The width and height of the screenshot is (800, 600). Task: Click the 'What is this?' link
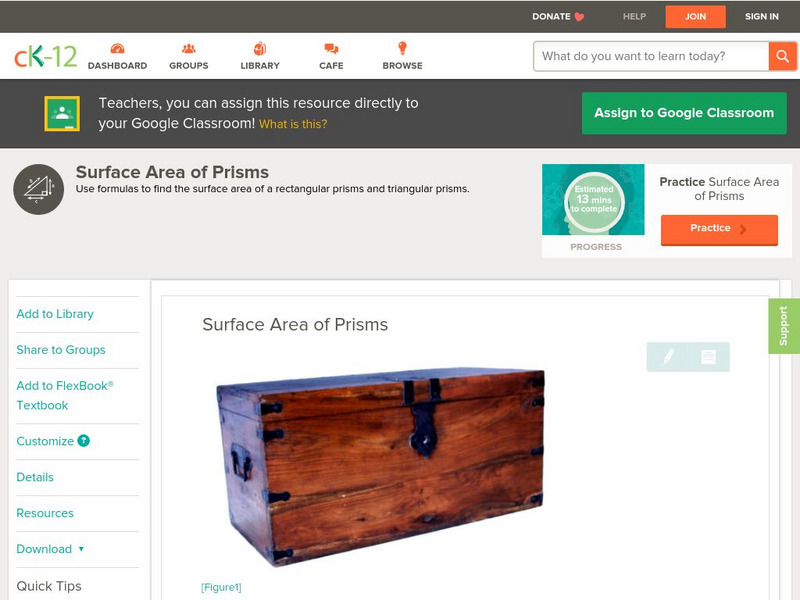pyautogui.click(x=293, y=124)
